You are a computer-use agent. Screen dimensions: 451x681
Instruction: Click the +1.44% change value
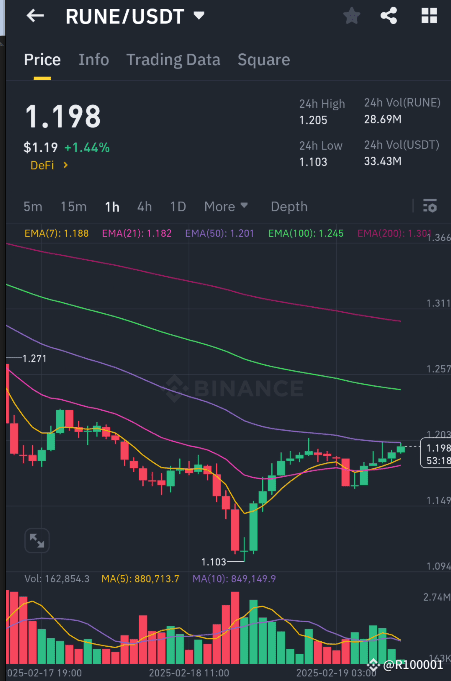[87, 148]
